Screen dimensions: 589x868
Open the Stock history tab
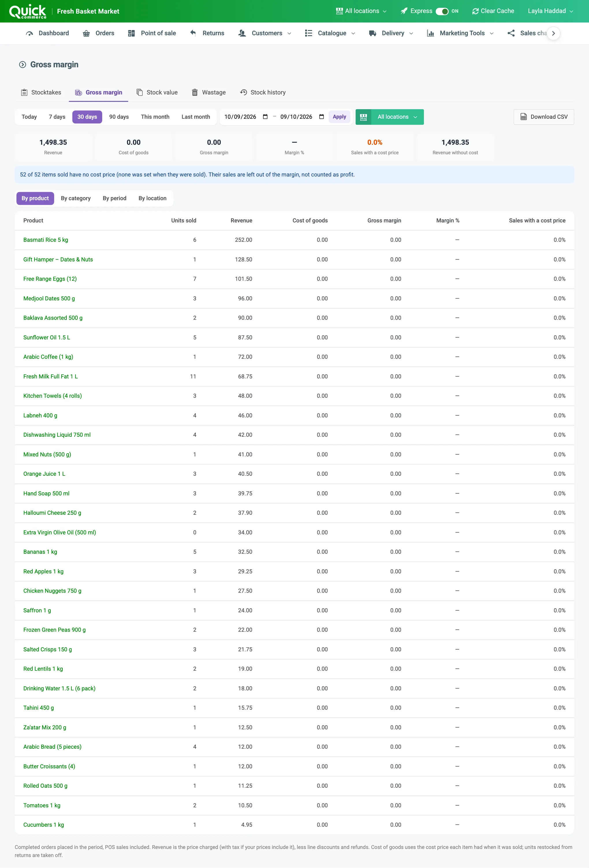click(x=263, y=92)
